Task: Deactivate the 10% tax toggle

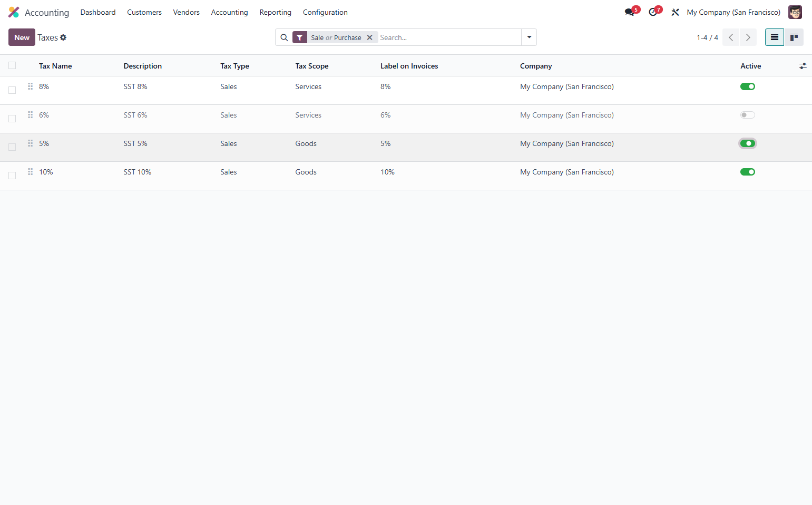Action: (x=748, y=172)
